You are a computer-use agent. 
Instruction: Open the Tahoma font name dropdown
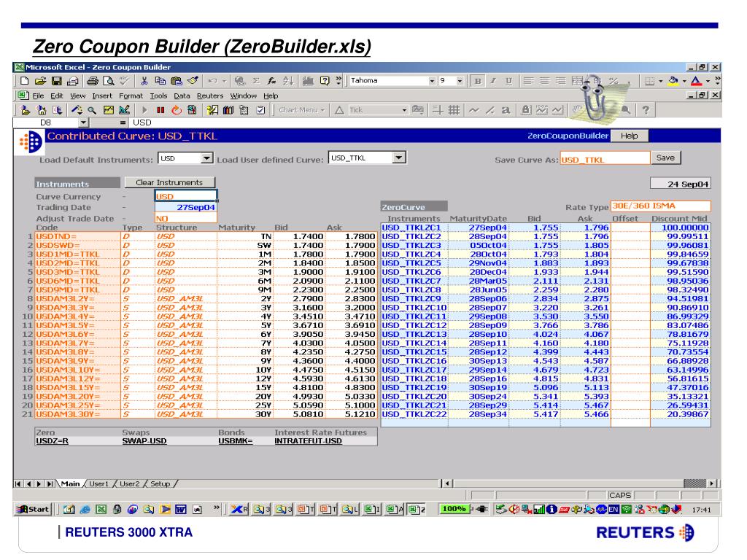click(x=432, y=81)
